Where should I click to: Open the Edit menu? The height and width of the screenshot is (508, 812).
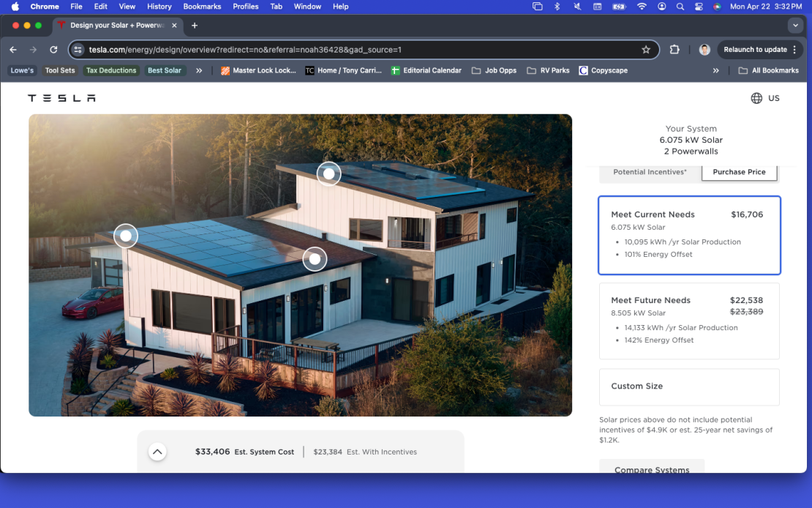(x=100, y=7)
